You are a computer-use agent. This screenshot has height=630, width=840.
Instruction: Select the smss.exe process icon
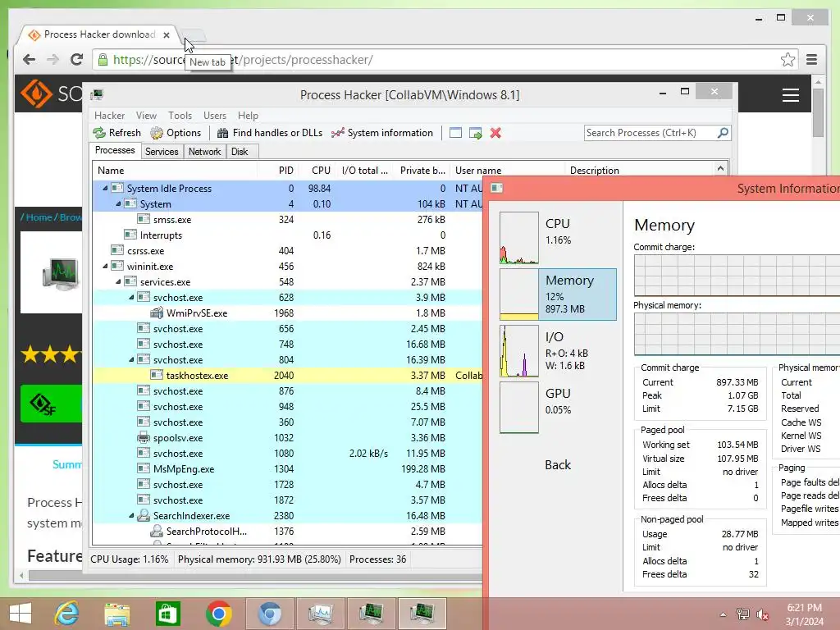[144, 219]
